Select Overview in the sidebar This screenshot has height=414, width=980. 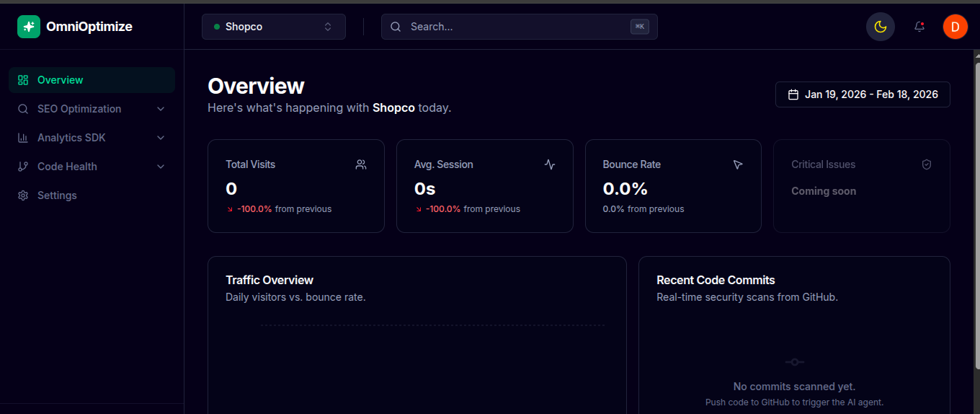coord(92,80)
